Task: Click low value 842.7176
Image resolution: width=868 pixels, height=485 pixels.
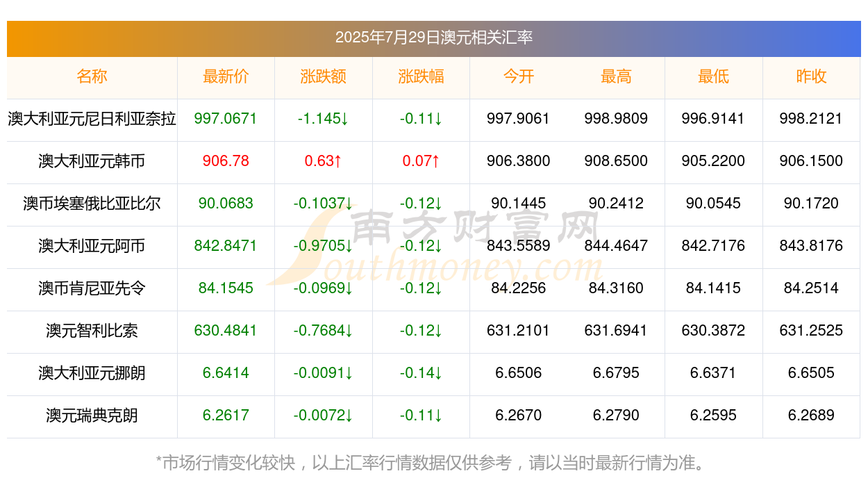Action: pos(714,246)
